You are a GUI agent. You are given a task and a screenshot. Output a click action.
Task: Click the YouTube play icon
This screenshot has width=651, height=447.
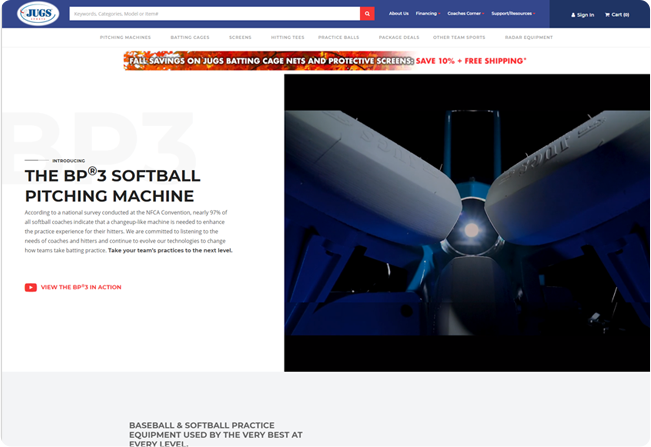tap(31, 287)
